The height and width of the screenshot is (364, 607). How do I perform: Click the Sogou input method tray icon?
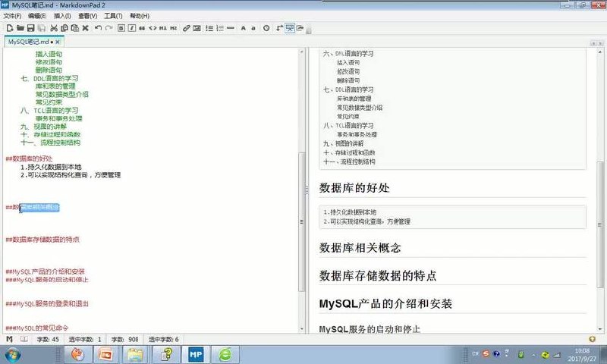pos(486,353)
